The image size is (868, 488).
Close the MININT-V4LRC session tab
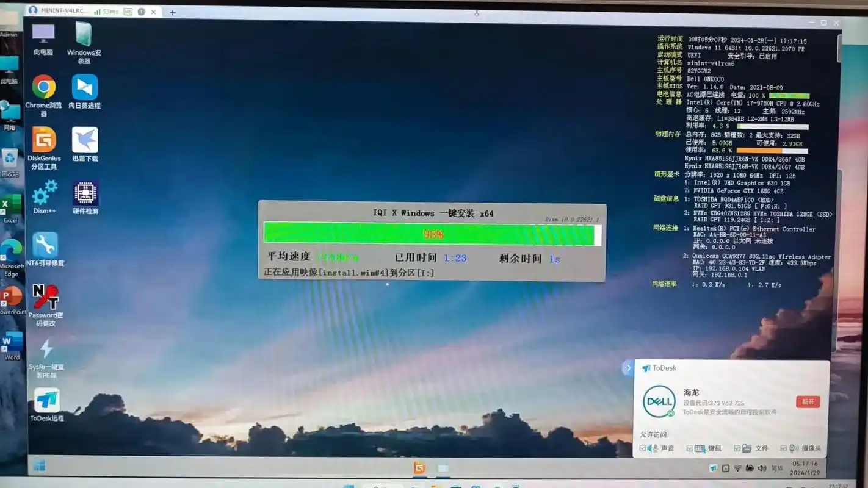(x=154, y=12)
